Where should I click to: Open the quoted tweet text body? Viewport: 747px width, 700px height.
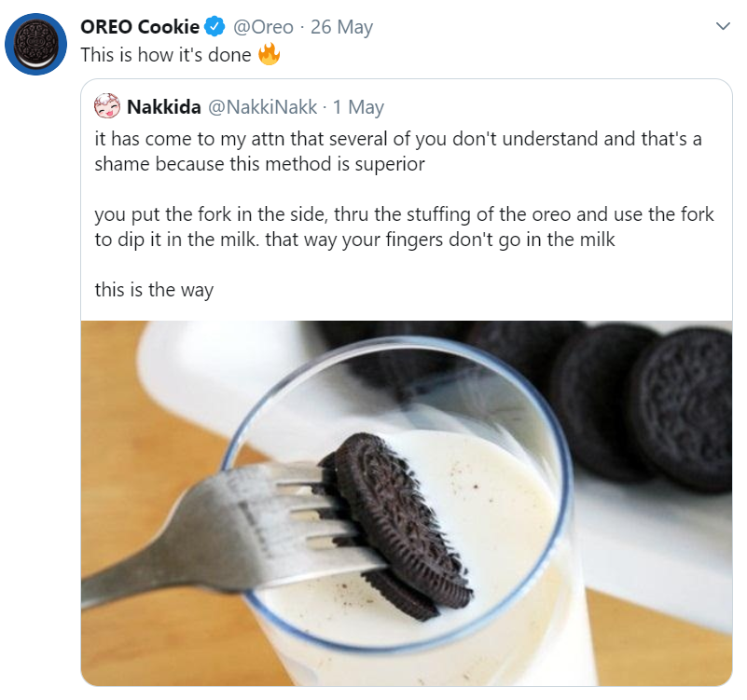point(404,214)
